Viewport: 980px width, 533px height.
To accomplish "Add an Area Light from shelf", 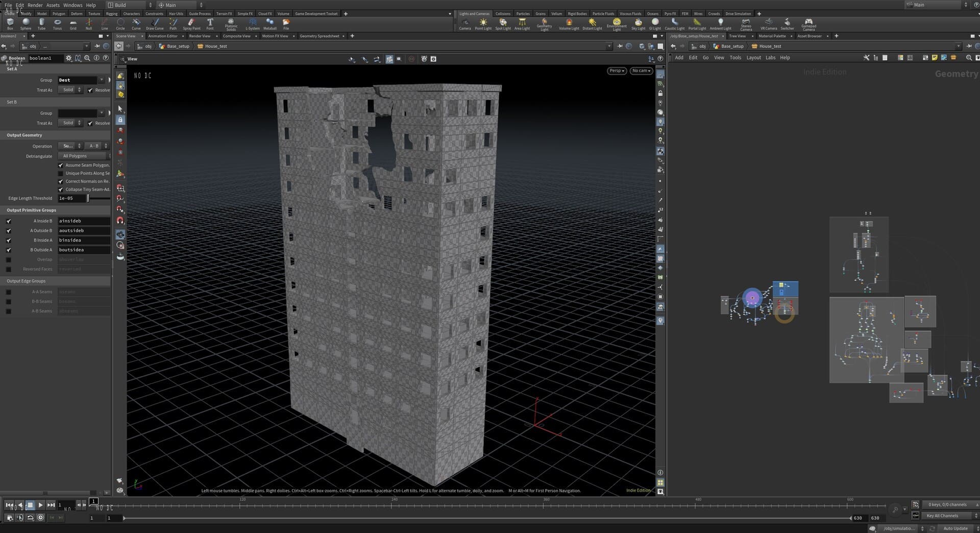I will [x=522, y=24].
